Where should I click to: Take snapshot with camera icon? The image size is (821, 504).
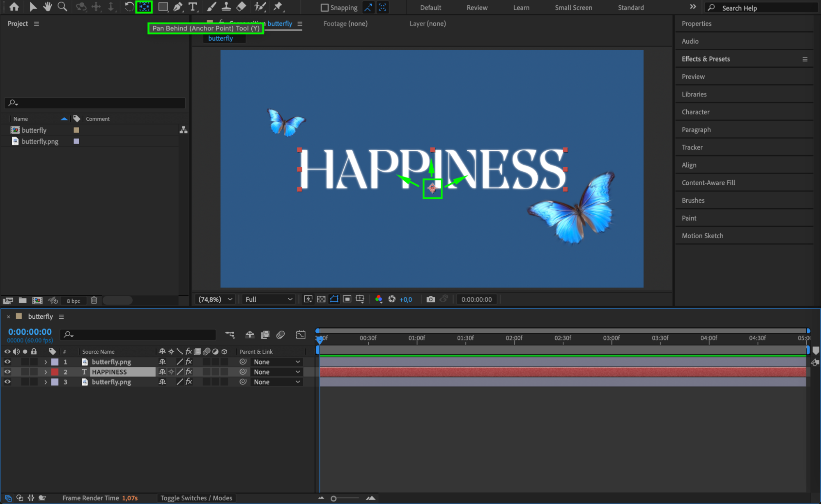pos(430,299)
